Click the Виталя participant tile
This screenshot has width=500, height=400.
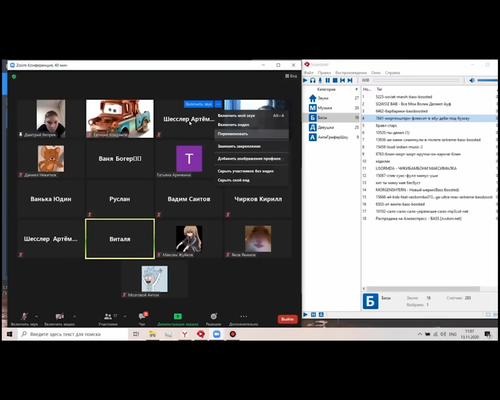click(120, 239)
